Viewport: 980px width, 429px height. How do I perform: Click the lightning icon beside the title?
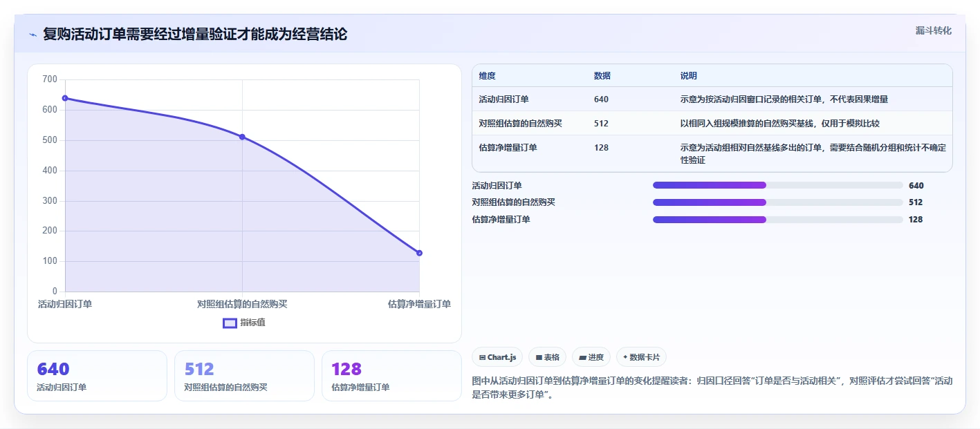pos(33,34)
